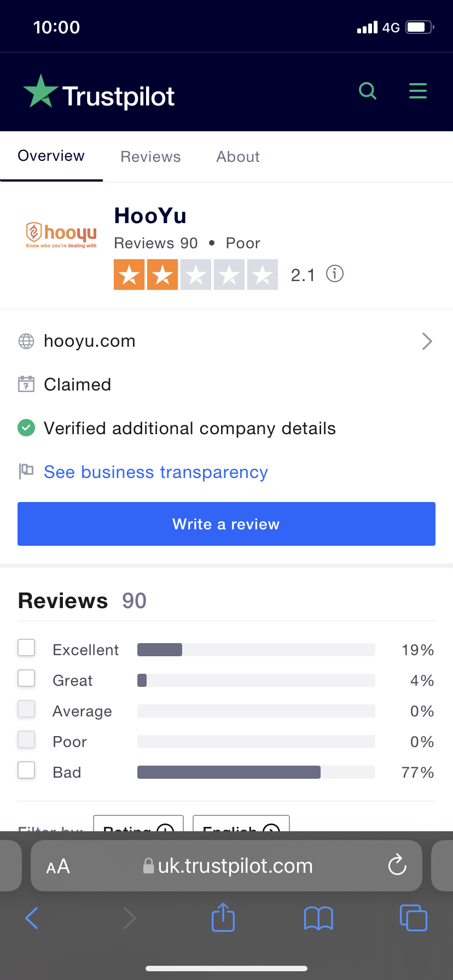Check the Bad rating filter
The image size is (453, 980).
[26, 771]
